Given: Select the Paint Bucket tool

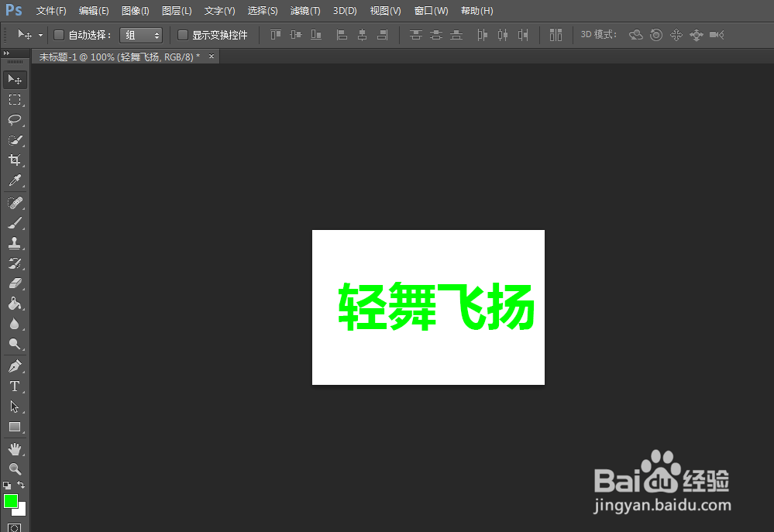Looking at the screenshot, I should click(15, 304).
